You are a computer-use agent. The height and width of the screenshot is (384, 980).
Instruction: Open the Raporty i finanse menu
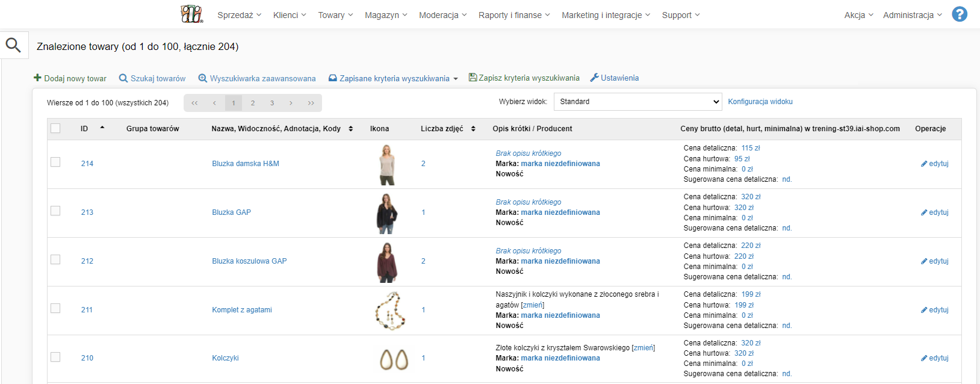coord(513,15)
